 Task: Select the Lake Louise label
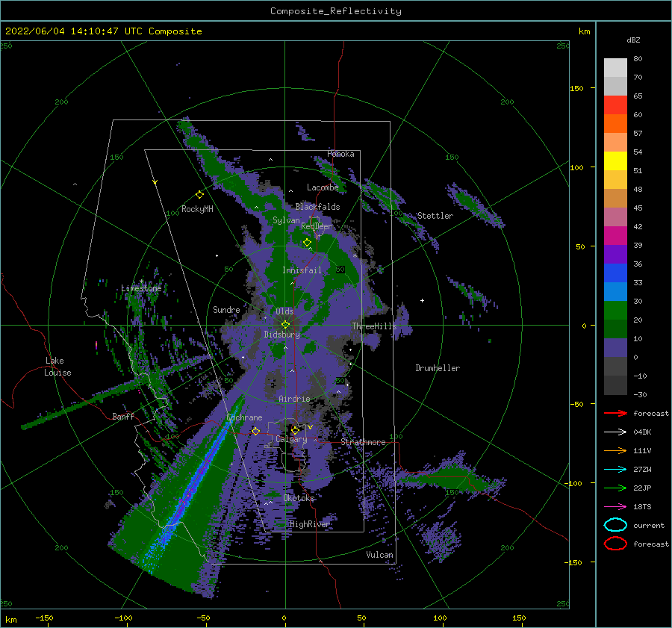click(x=57, y=367)
